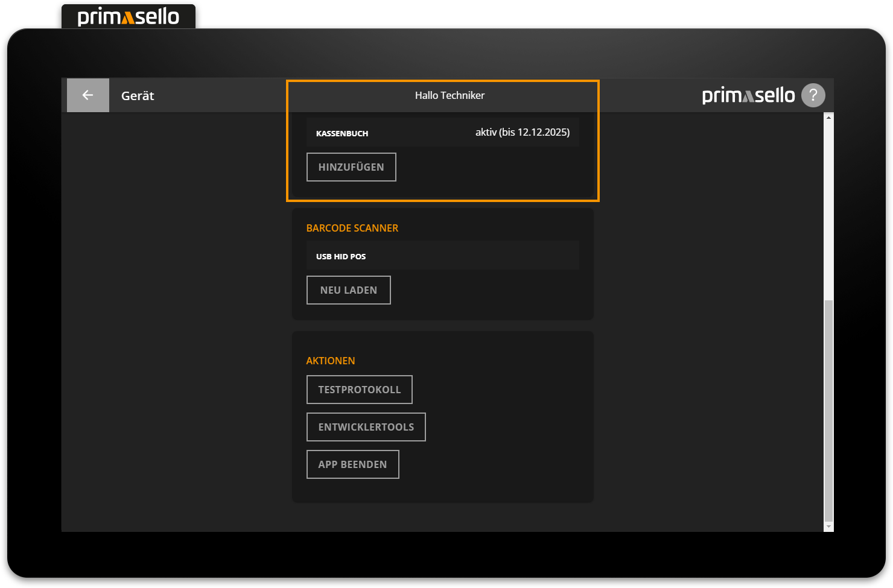Click the scrollbar down arrow

pyautogui.click(x=828, y=526)
